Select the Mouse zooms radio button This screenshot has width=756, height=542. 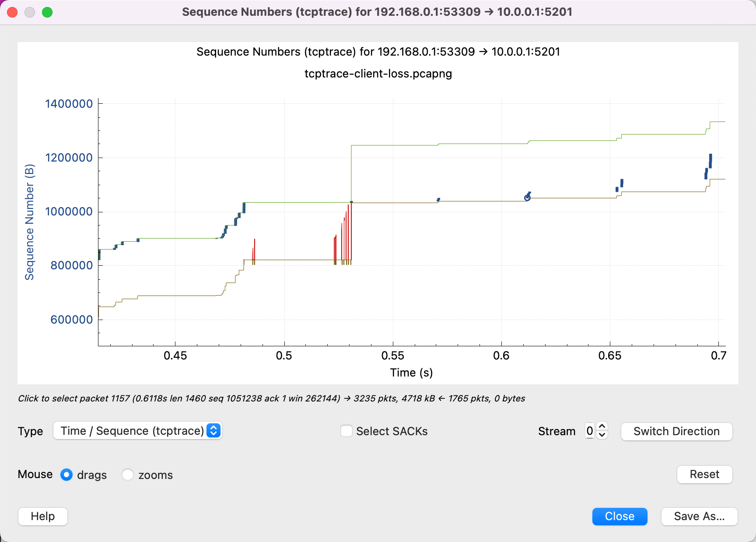[128, 475]
